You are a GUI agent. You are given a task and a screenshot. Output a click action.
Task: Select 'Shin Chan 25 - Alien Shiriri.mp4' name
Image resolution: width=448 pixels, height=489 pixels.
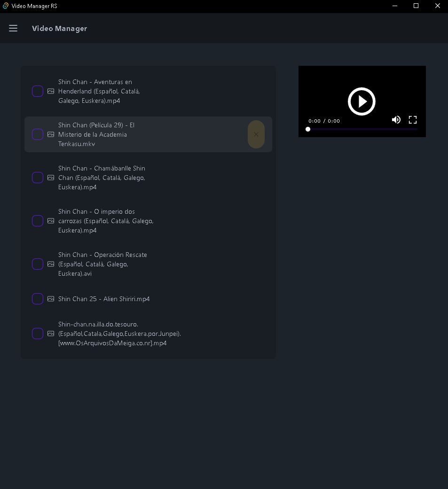tap(104, 299)
